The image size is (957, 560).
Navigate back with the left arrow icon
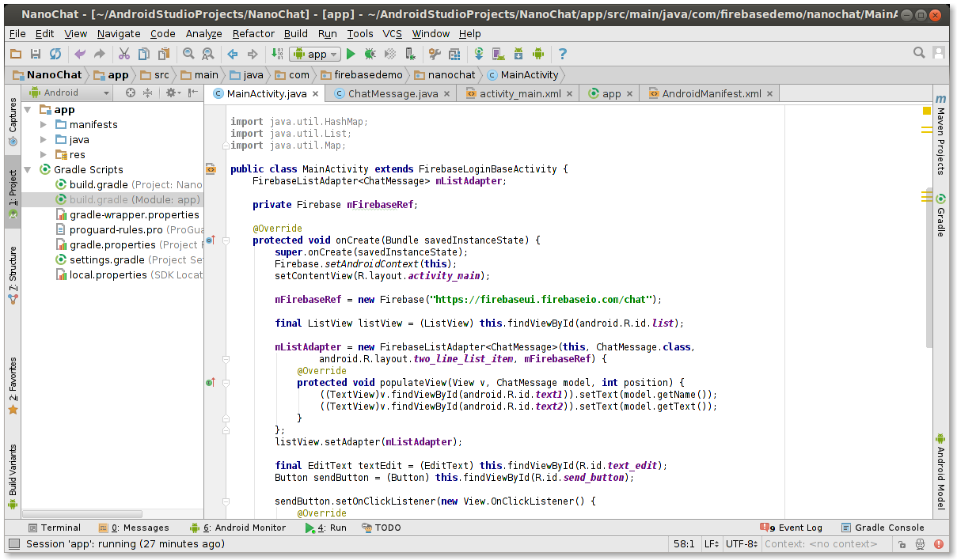pyautogui.click(x=233, y=54)
